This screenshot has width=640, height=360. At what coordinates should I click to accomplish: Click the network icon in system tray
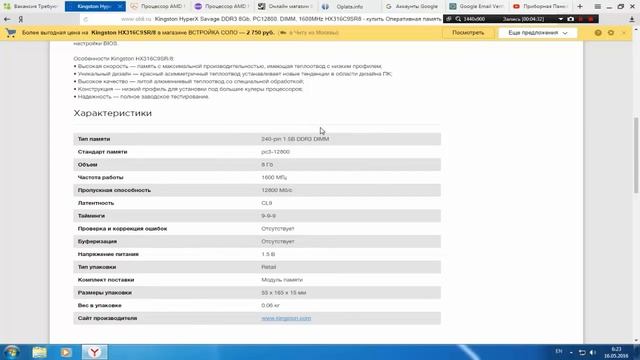click(582, 352)
